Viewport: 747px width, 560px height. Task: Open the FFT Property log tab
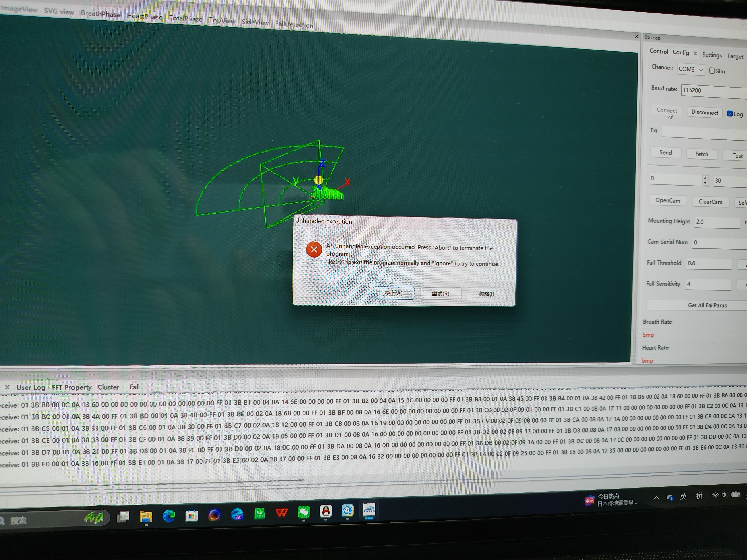72,387
